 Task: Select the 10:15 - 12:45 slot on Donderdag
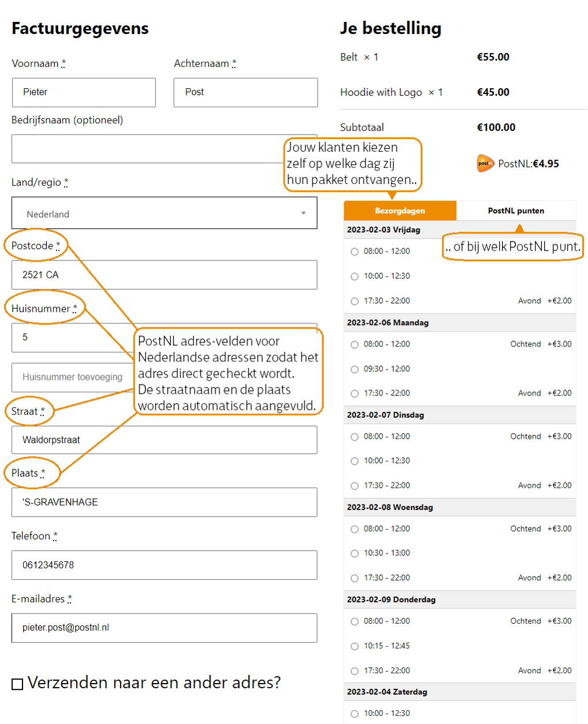coord(354,646)
